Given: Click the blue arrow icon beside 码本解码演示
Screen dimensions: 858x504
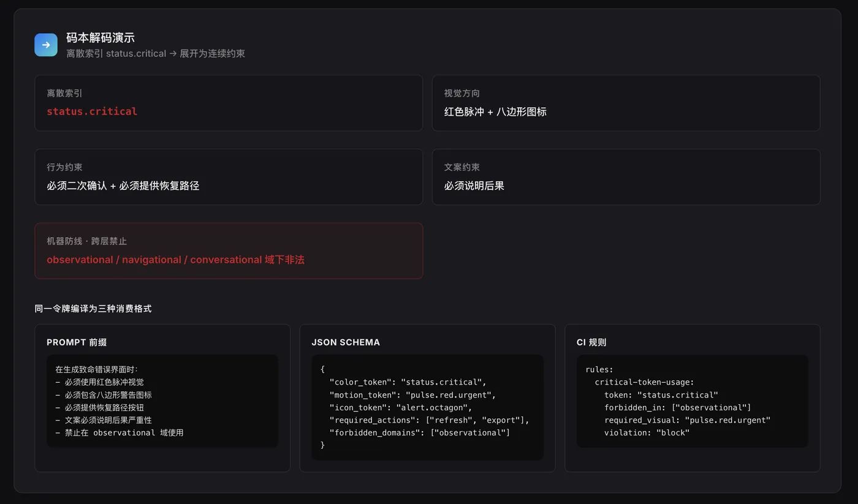Looking at the screenshot, I should tap(46, 45).
